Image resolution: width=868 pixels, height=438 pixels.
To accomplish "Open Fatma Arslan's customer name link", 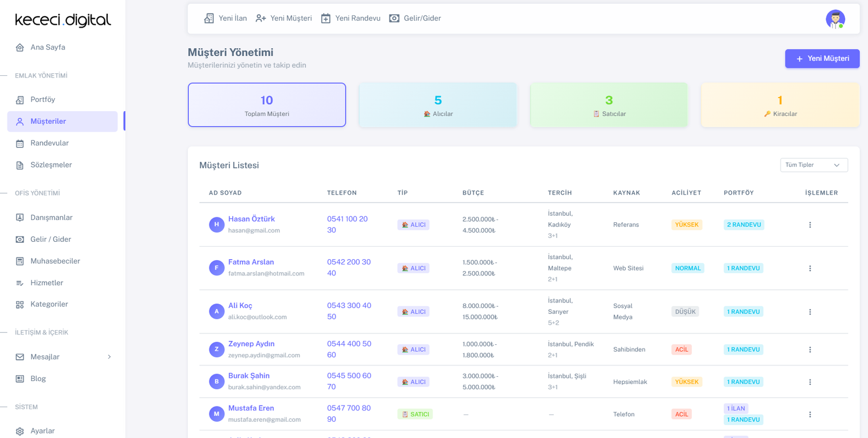I will [x=251, y=262].
